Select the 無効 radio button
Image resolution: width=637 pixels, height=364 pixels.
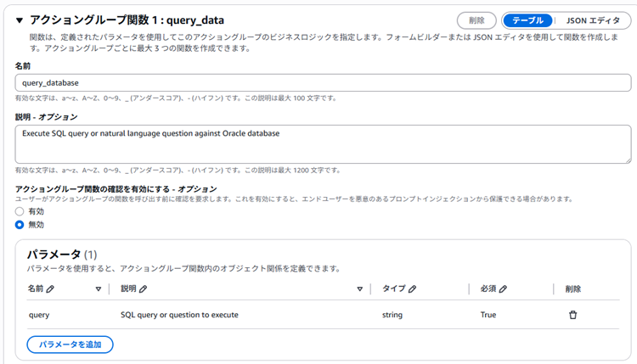(20, 225)
